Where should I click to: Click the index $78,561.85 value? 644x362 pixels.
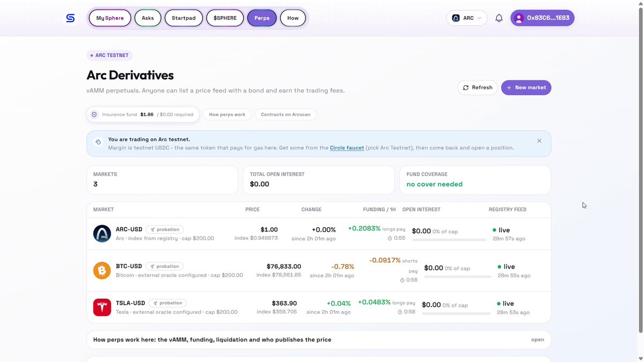[x=279, y=275]
